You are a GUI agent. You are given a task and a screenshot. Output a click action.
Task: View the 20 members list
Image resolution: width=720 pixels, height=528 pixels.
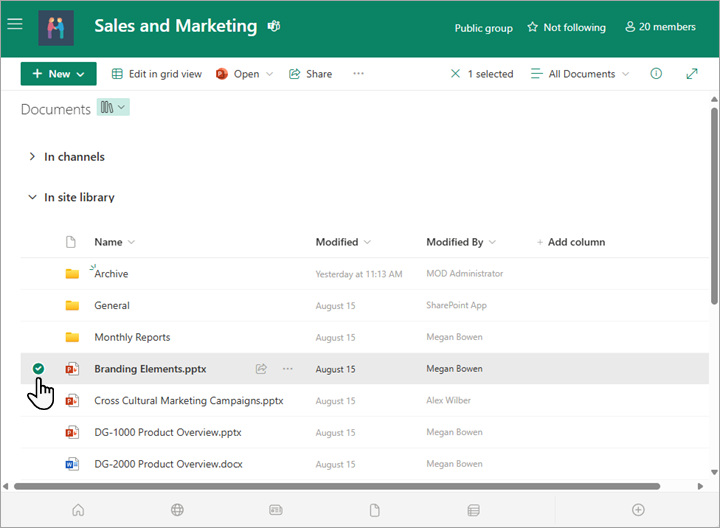660,28
